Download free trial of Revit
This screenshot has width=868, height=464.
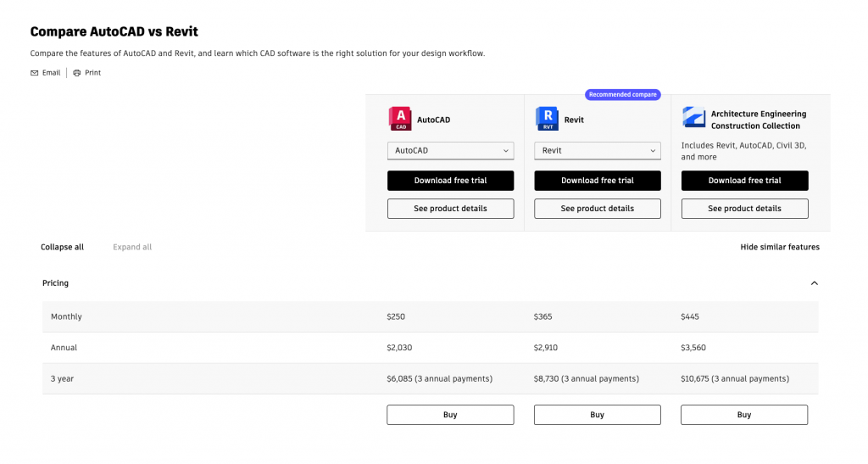(597, 181)
